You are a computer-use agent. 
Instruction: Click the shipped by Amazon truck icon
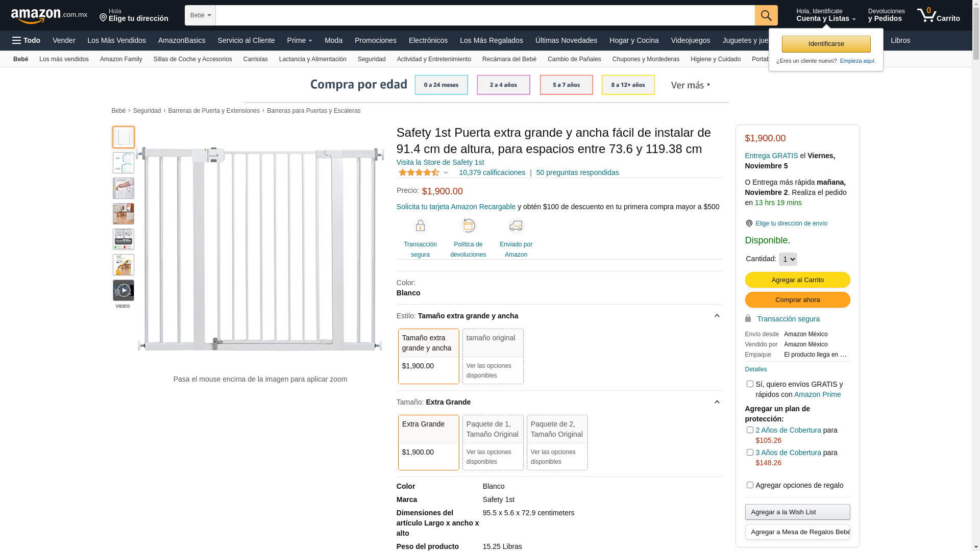pyautogui.click(x=516, y=226)
